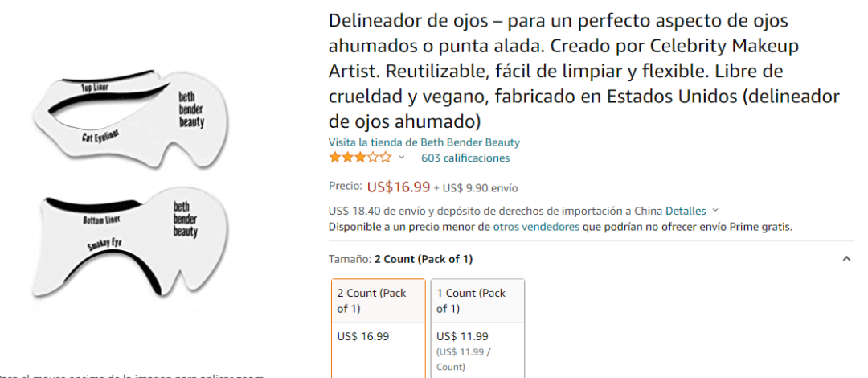Viewport: 868px width, 378px height.
Task: Collapse the Tamaño size section chevron
Action: [845, 259]
